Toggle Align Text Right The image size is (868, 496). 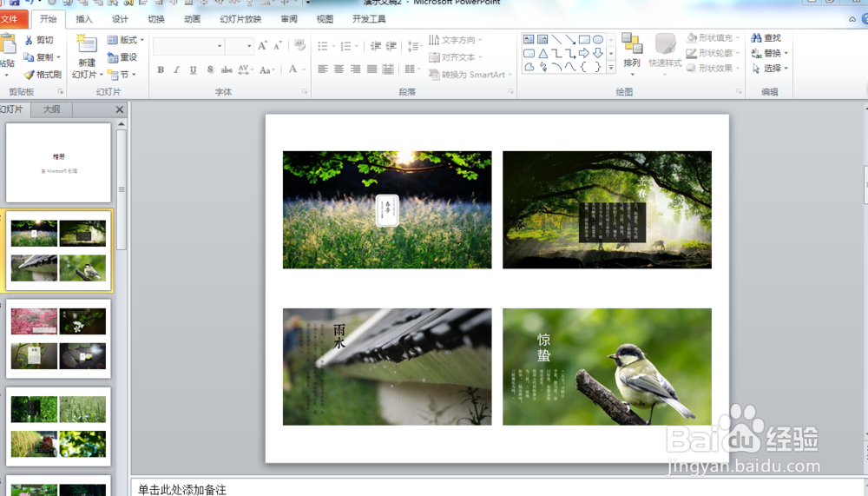[355, 69]
